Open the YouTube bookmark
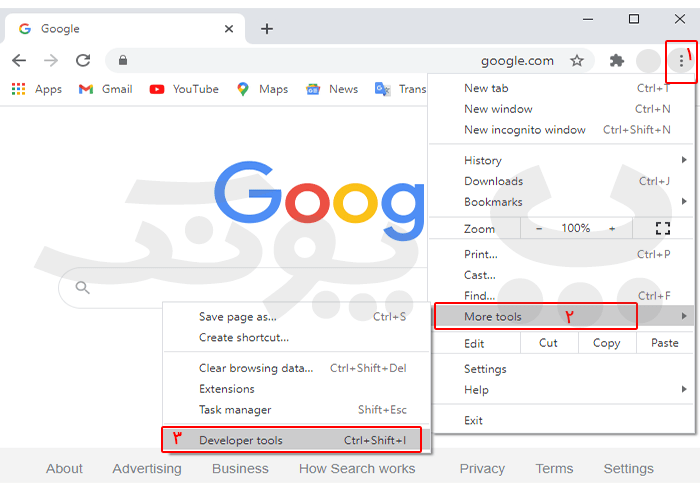 coord(184,89)
